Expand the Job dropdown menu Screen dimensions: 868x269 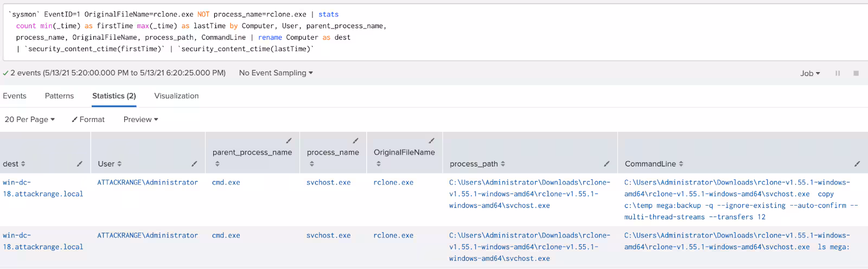tap(810, 73)
